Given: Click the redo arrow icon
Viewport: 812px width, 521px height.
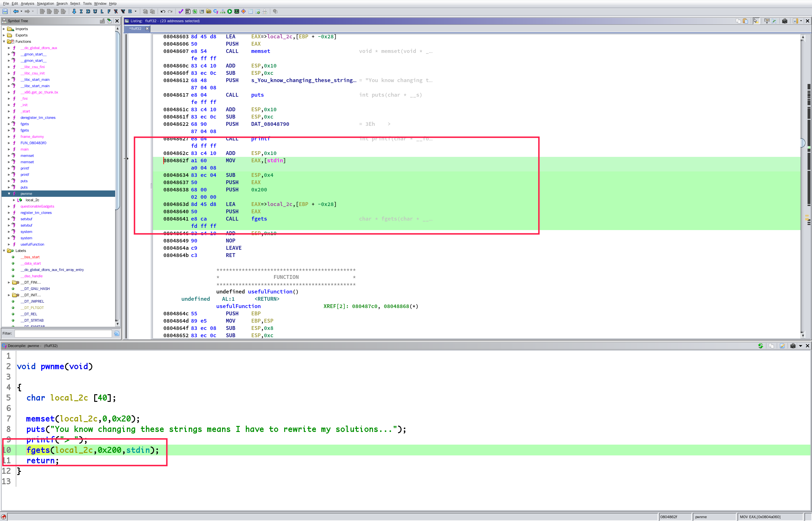Looking at the screenshot, I should pos(170,11).
